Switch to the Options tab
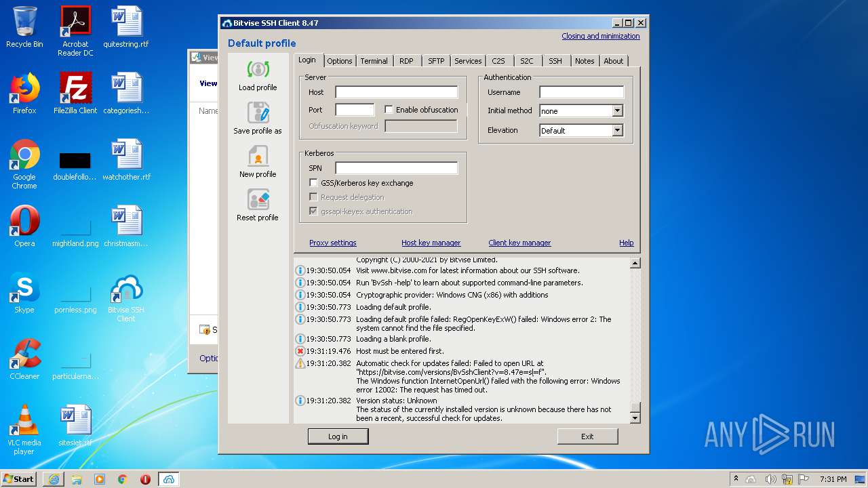The height and width of the screenshot is (488, 868). 340,61
